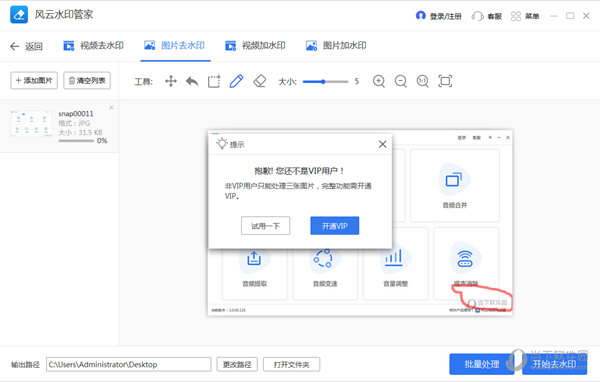600x382 pixels.
Task: Click 试用一下 button
Action: tap(266, 226)
